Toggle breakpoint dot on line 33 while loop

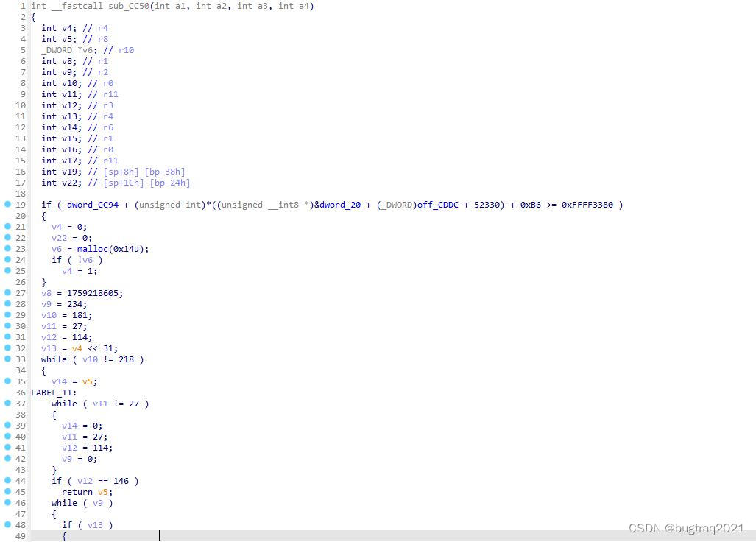click(7, 359)
